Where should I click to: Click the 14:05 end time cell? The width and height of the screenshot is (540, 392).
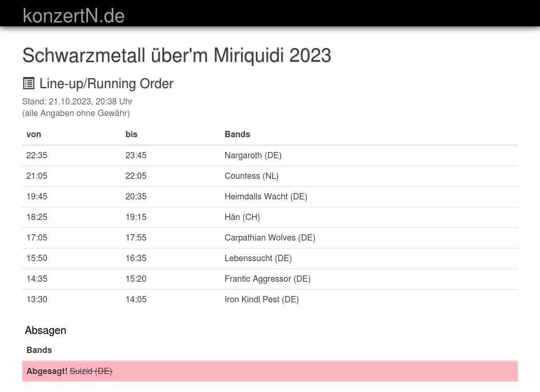pyautogui.click(x=136, y=299)
